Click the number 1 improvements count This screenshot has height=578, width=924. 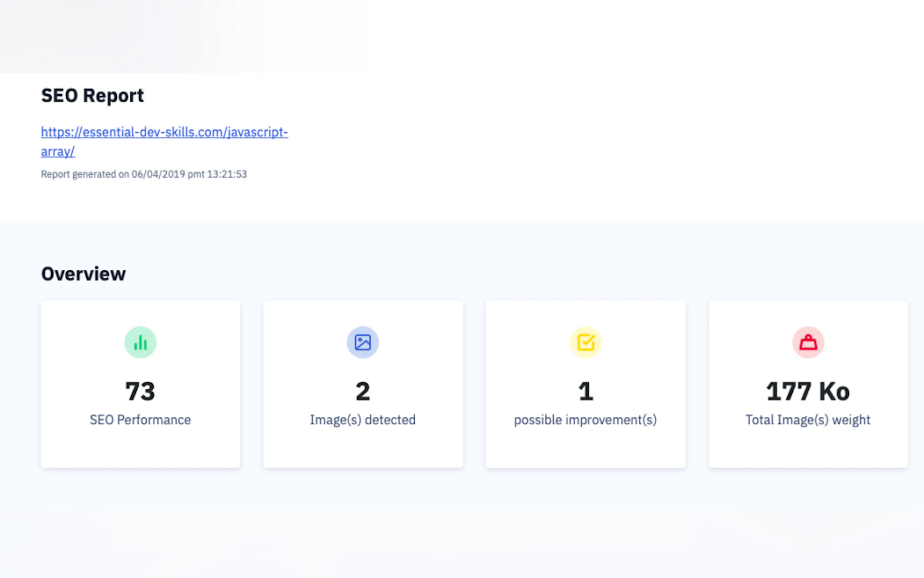(586, 391)
